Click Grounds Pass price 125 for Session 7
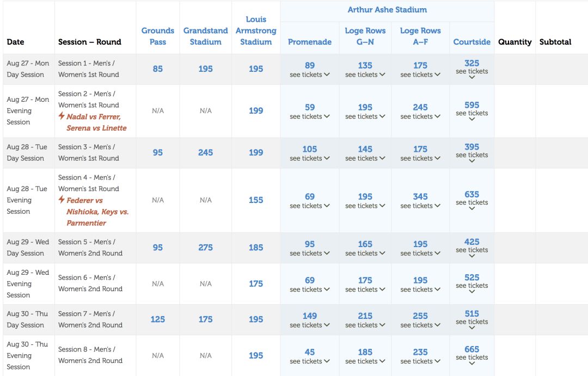Viewport: 588px width, 376px height. 158,319
